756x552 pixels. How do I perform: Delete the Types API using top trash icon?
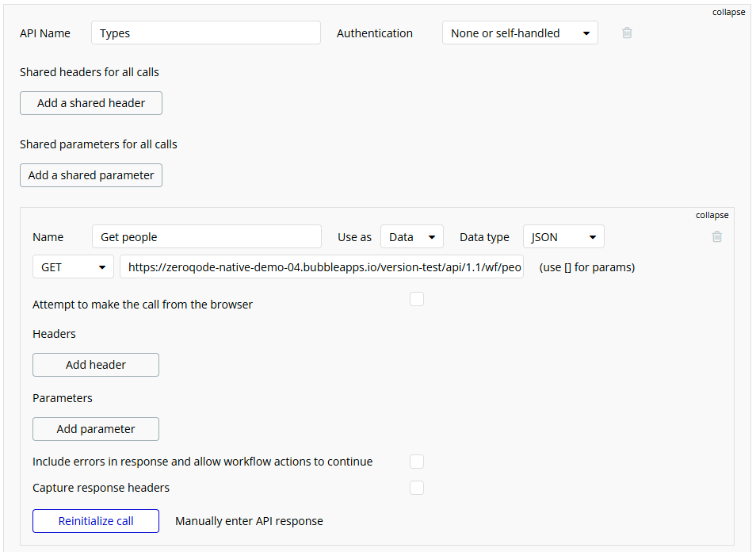627,33
